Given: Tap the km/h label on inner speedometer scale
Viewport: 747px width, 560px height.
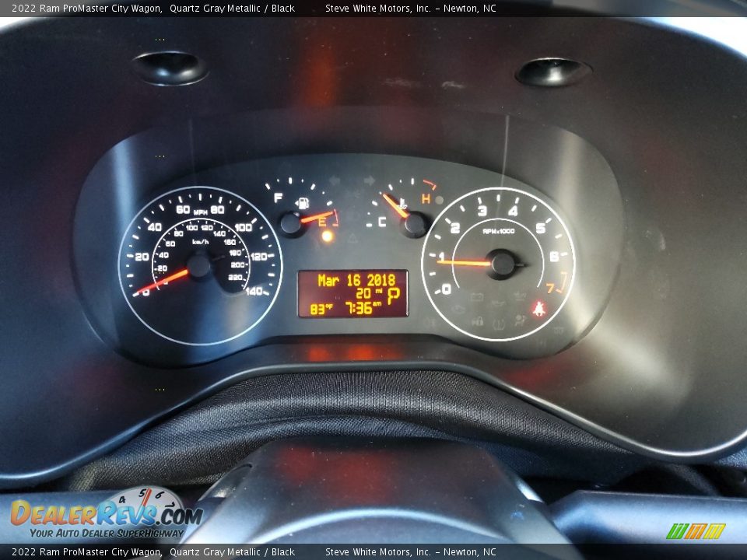Looking at the screenshot, I should coord(200,242).
